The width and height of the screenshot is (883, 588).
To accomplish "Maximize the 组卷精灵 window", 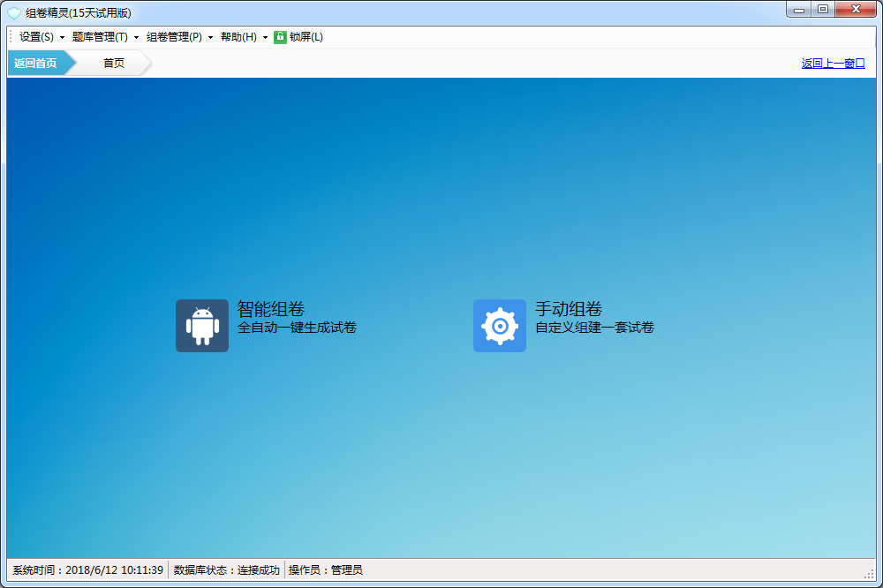I will coord(822,9).
